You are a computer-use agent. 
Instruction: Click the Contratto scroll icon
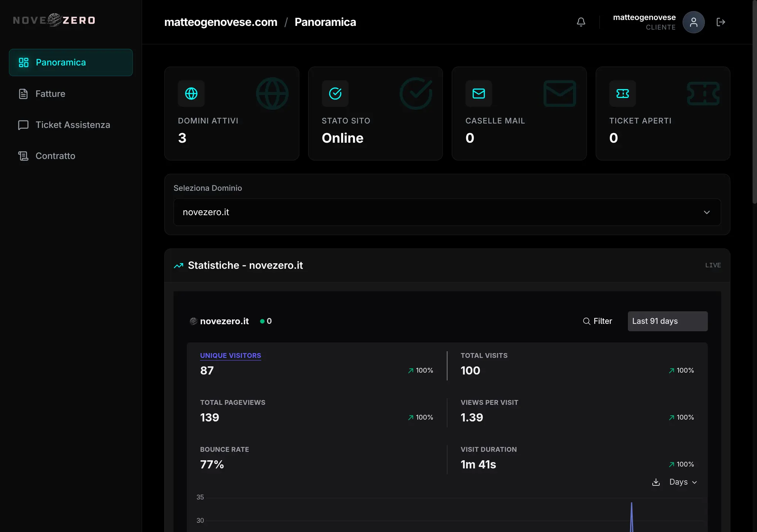pyautogui.click(x=23, y=156)
